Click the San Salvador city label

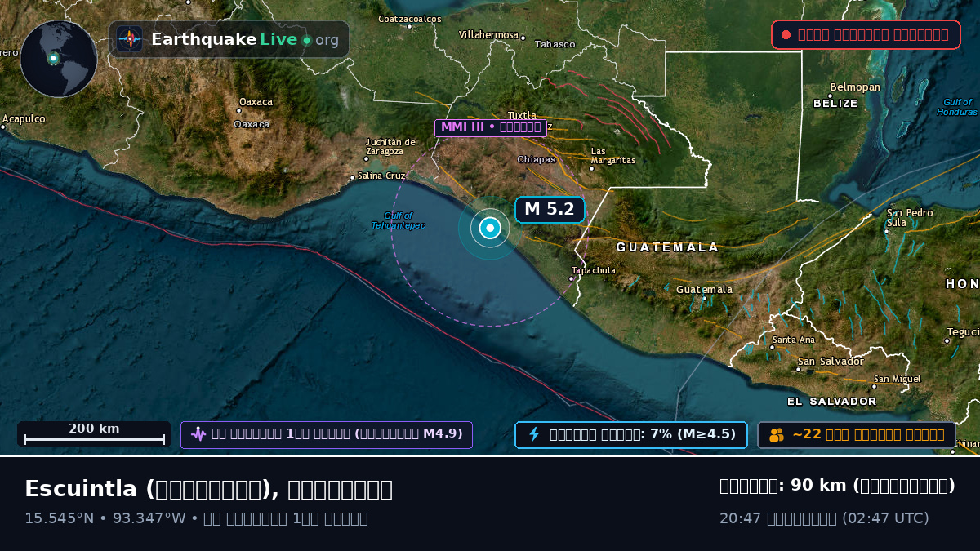click(x=831, y=362)
